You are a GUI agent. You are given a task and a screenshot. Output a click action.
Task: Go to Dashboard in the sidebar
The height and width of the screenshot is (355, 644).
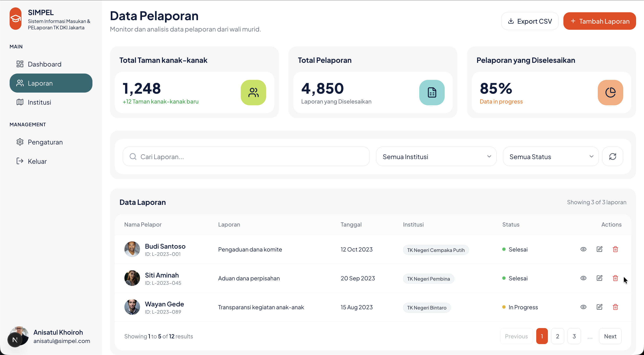(x=44, y=64)
